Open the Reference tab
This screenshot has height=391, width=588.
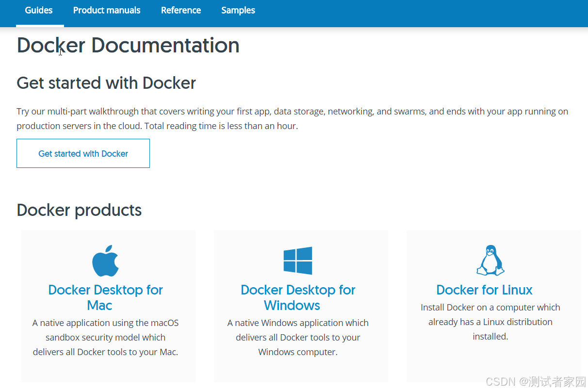[181, 10]
